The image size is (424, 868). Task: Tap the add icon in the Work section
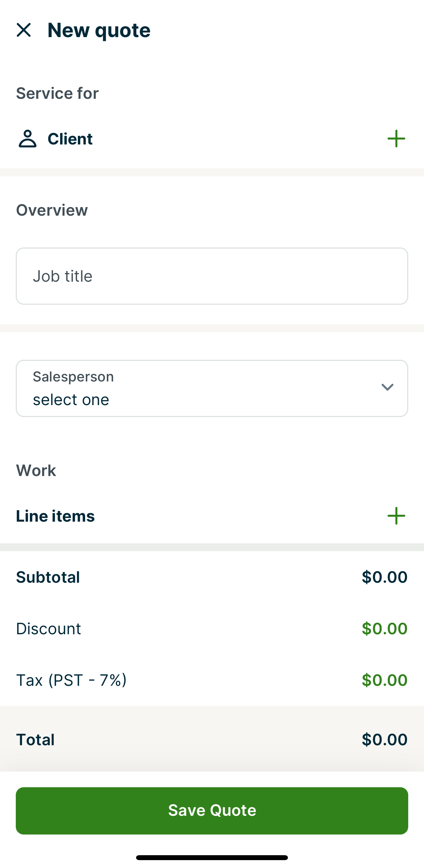click(x=396, y=516)
